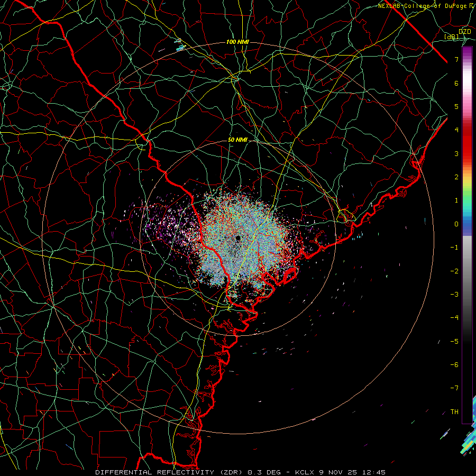Viewport: 476px width, 476px height.
Task: Click the "7" value on the ZDR scale
Action: click(x=456, y=59)
